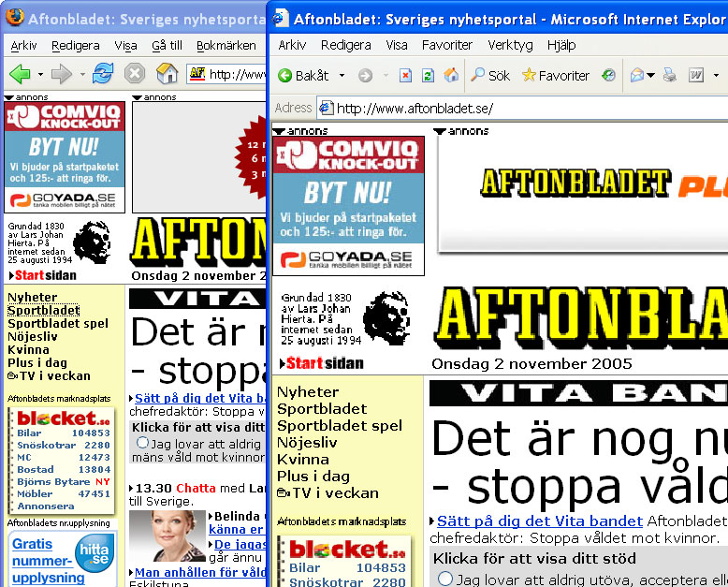
Task: Click woman's photo thumbnail in Firefox page
Action: pos(167,536)
